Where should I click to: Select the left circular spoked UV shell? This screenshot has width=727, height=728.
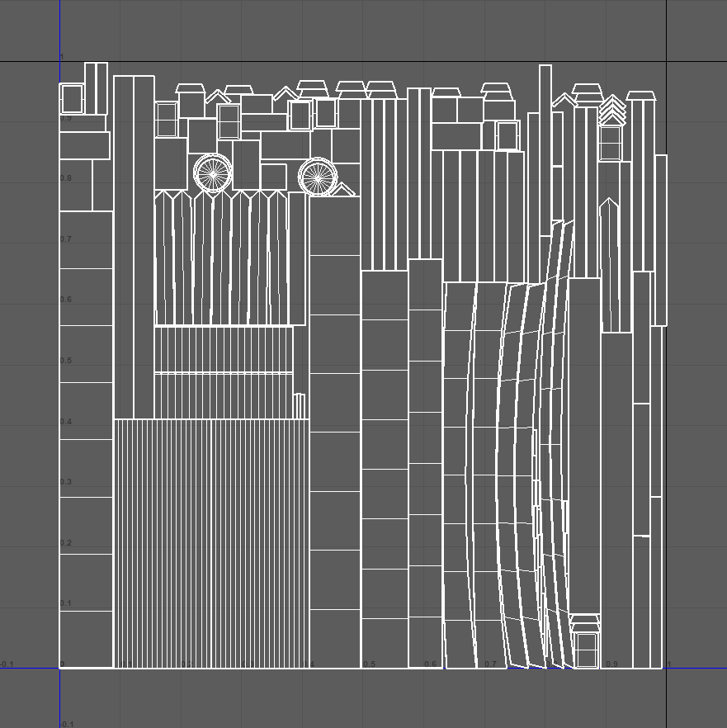(213, 173)
